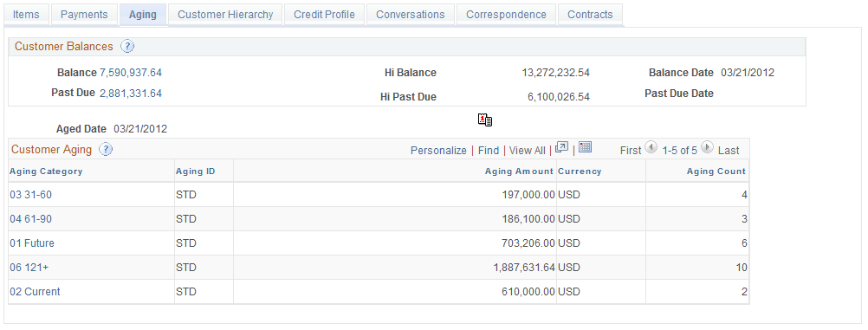
Task: Open the Customer Hierarchy tab
Action: click(x=225, y=15)
